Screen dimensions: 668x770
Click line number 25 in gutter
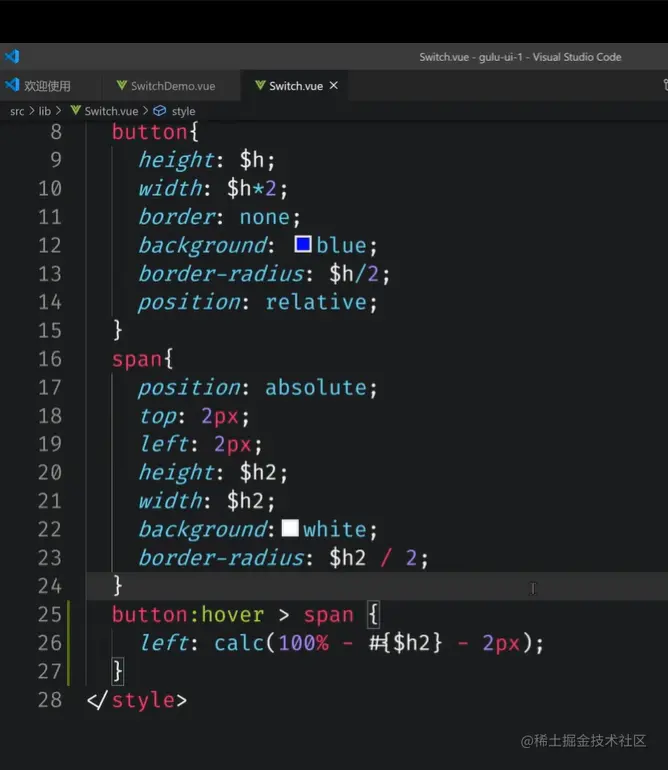[x=50, y=614]
